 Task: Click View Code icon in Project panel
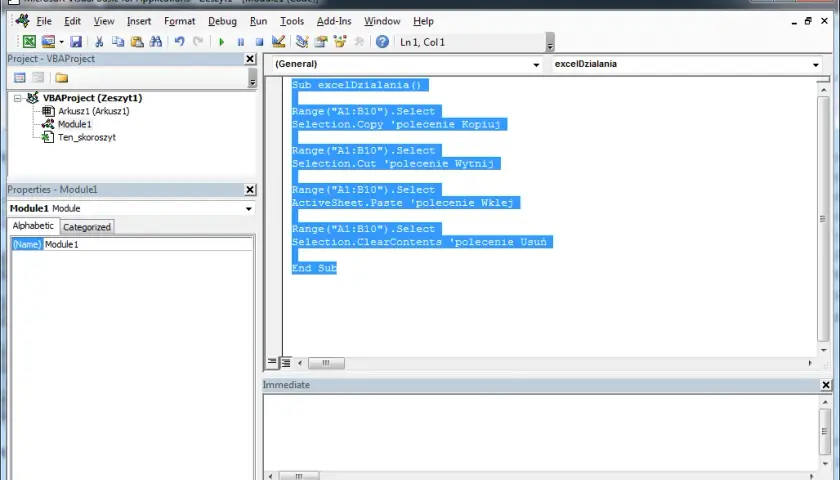tap(20, 78)
